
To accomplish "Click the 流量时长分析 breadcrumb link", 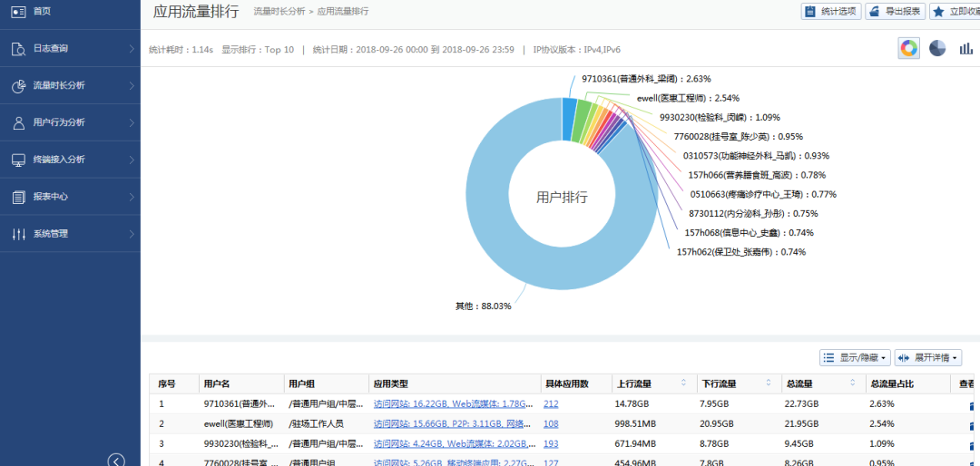I will pos(279,12).
